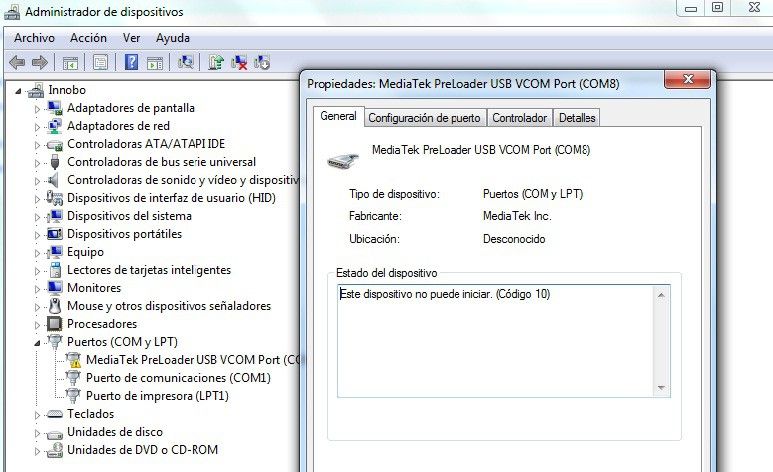The height and width of the screenshot is (472, 773).
Task: Select MediaTek PreLoader USB VCOM Port entry
Action: pyautogui.click(x=193, y=360)
